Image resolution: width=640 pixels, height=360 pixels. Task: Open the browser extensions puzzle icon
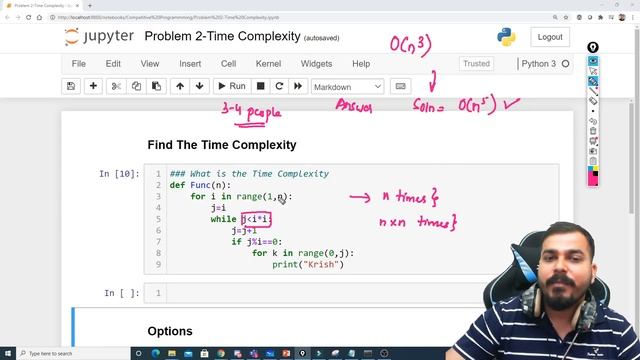[x=600, y=18]
